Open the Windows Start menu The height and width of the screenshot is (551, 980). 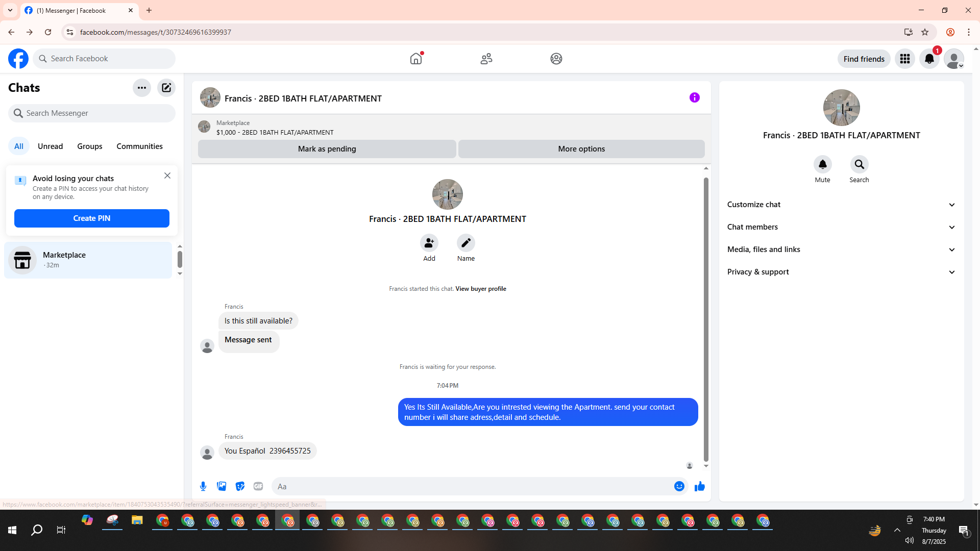tap(12, 531)
